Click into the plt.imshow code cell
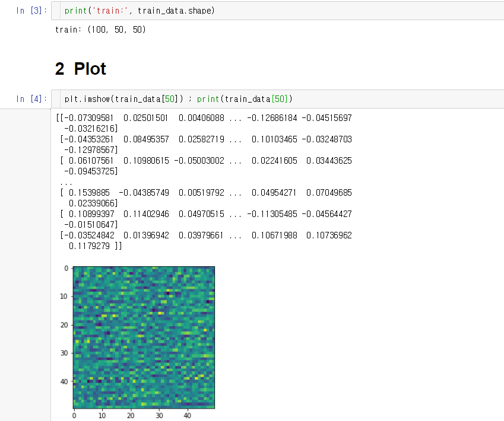 pos(386,98)
